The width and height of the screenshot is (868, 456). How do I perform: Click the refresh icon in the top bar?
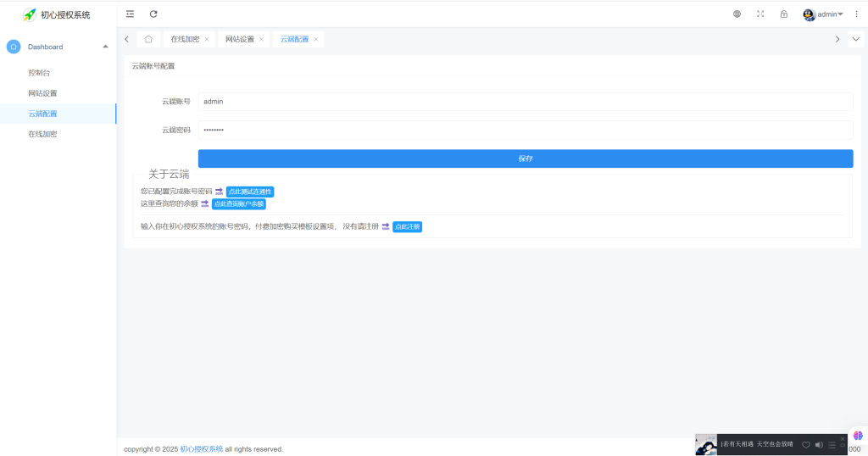(153, 14)
